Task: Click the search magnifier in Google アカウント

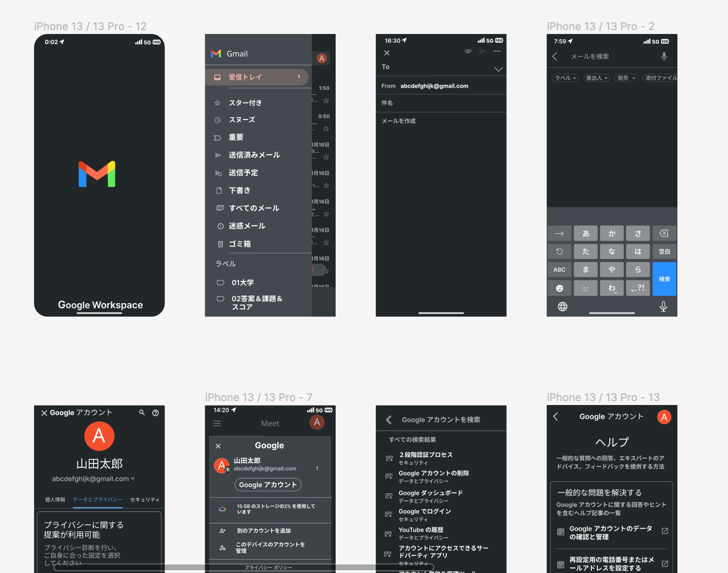Action: click(142, 413)
